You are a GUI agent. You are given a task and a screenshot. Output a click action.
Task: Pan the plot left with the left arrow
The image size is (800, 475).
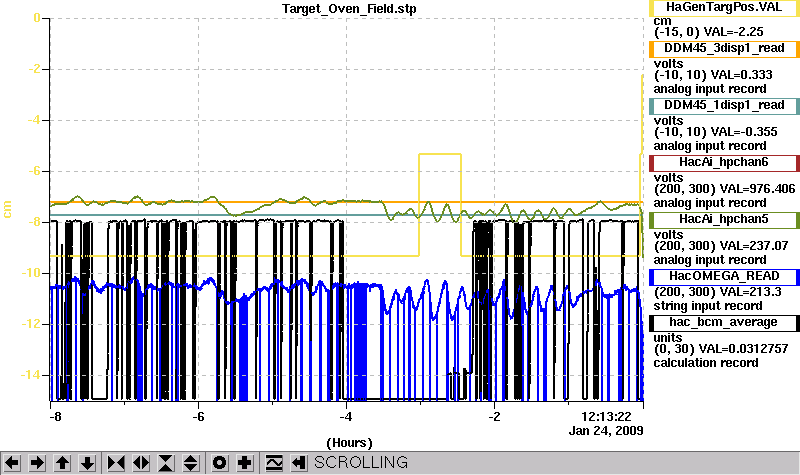[x=12, y=463]
